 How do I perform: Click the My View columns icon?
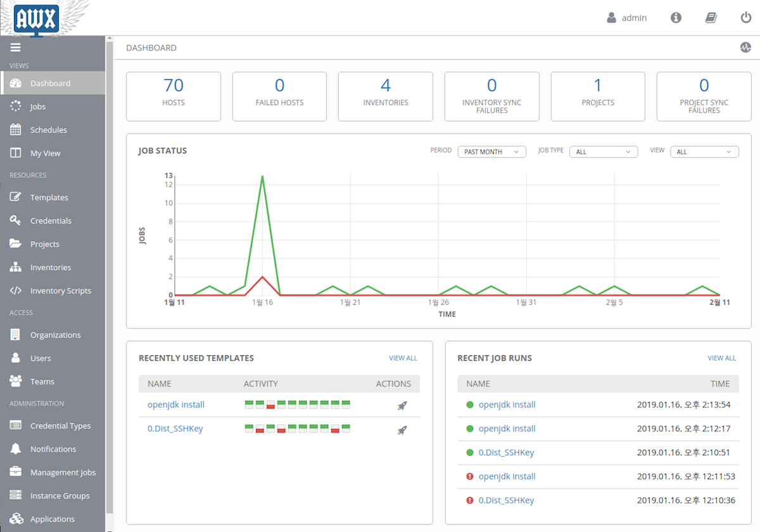click(x=16, y=153)
